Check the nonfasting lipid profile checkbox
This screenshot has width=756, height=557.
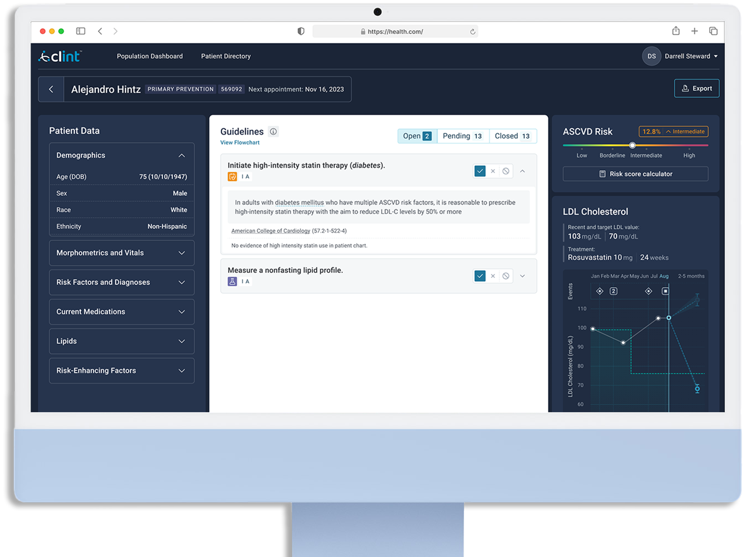pyautogui.click(x=480, y=276)
